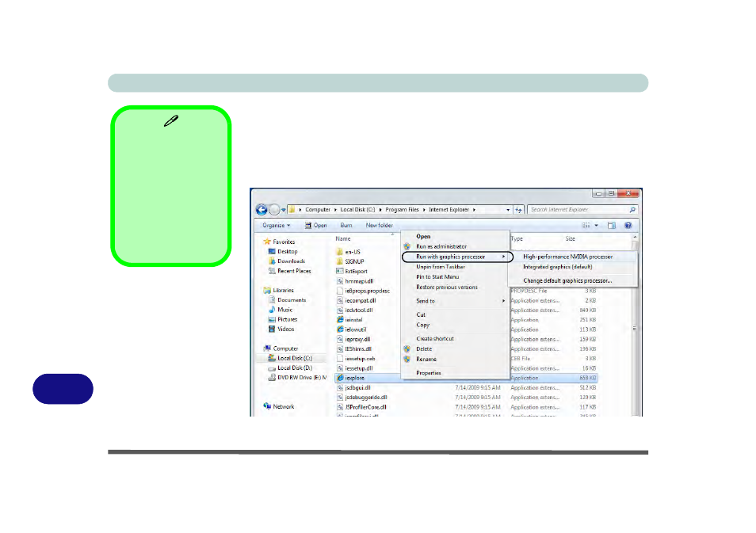The image size is (756, 533).
Task: Select the en-US folder
Action: pos(348,252)
